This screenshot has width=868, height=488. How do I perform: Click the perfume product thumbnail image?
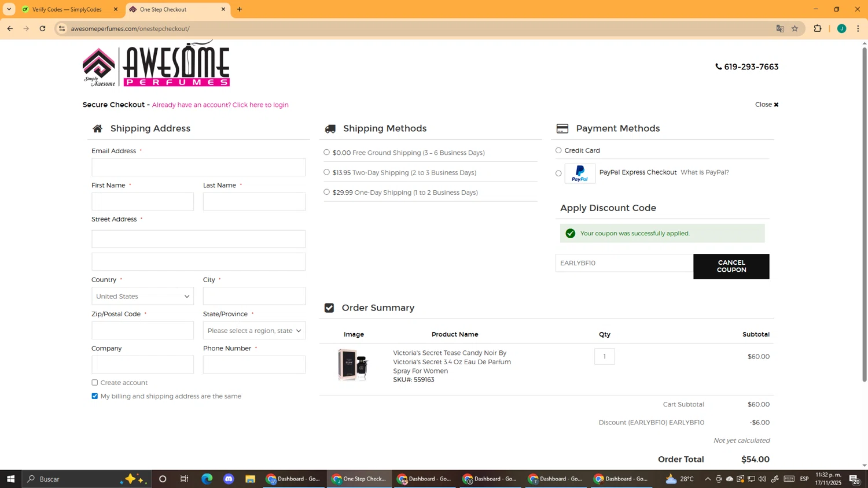[353, 365]
